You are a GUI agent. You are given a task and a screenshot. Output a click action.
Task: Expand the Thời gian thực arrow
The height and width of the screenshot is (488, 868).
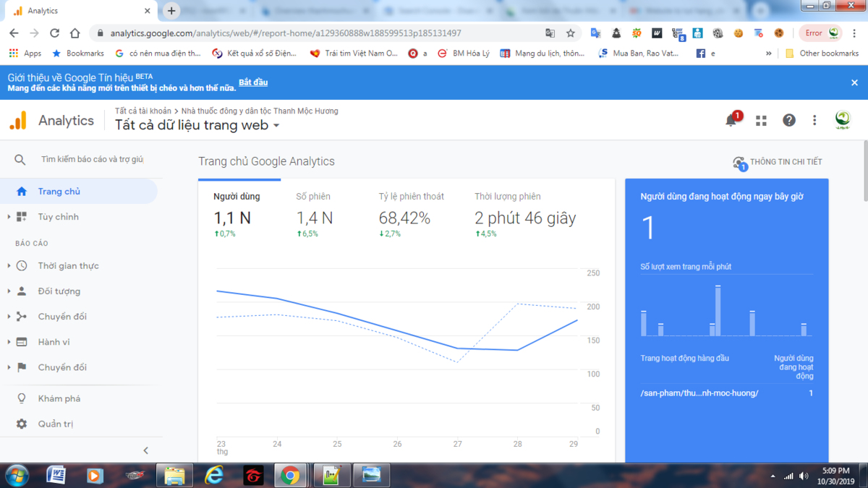click(x=9, y=266)
